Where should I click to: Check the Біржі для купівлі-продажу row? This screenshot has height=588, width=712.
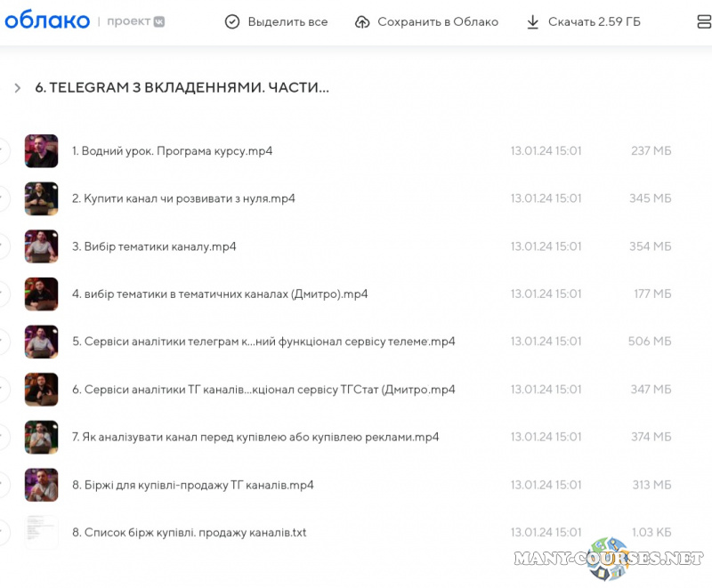click(4, 485)
